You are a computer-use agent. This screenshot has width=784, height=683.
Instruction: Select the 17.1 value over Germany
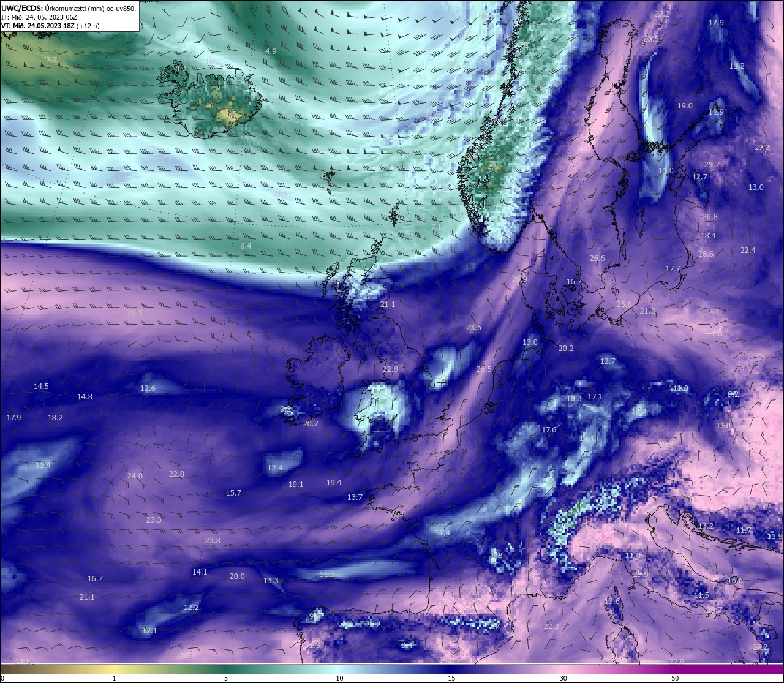[x=595, y=397]
